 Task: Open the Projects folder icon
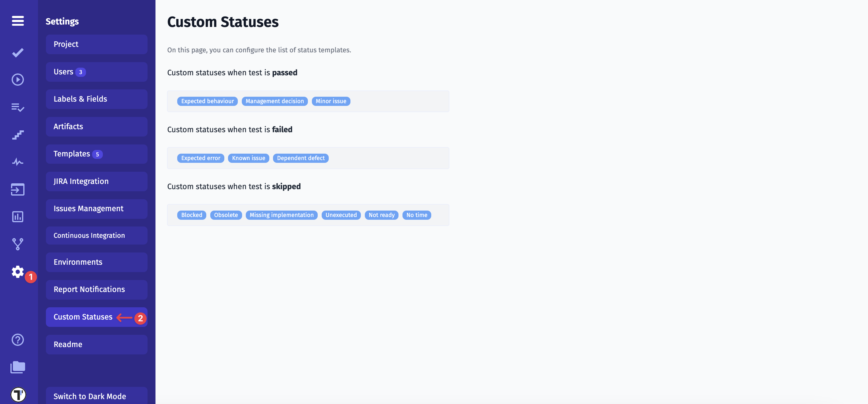pyautogui.click(x=18, y=367)
